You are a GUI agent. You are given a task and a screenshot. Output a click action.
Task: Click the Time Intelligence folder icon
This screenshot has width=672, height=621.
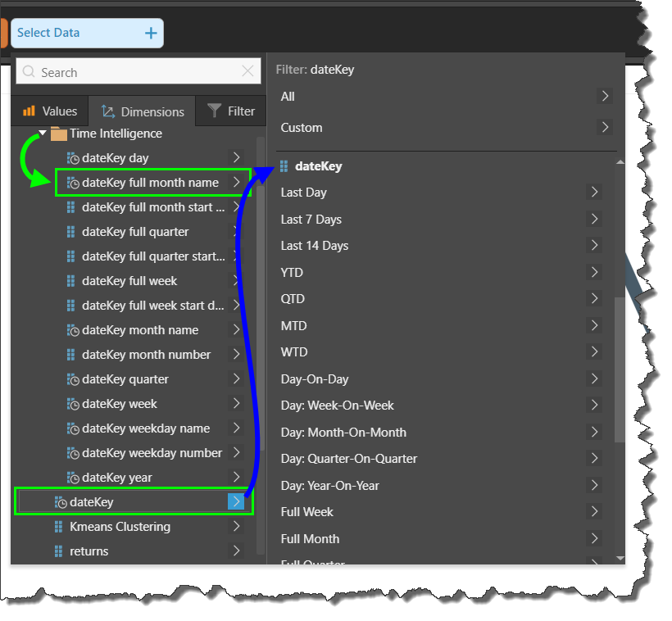59,134
